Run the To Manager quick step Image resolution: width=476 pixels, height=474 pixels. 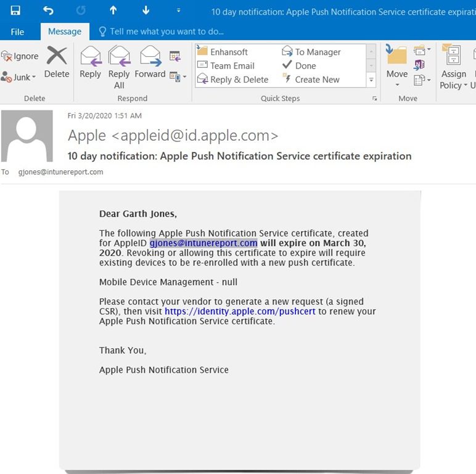(x=311, y=52)
